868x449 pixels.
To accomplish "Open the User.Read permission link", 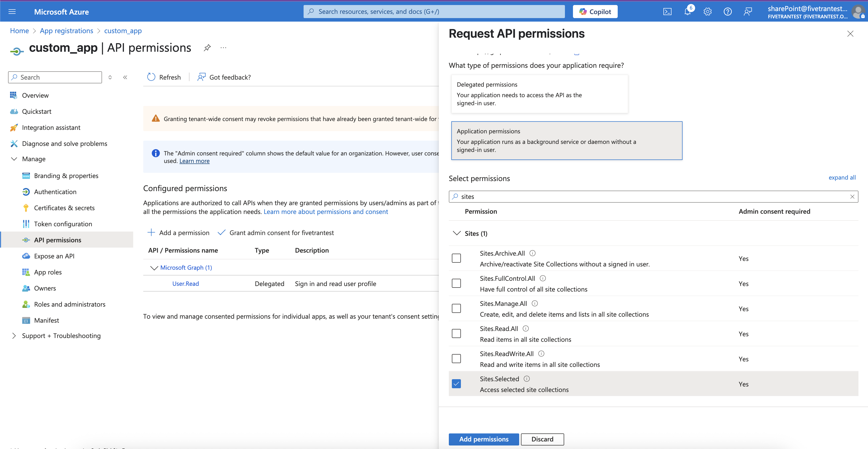I will pos(186,284).
